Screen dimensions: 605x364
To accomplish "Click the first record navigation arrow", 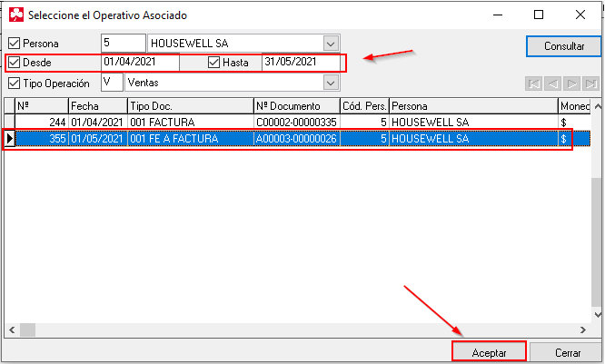I will [x=533, y=84].
